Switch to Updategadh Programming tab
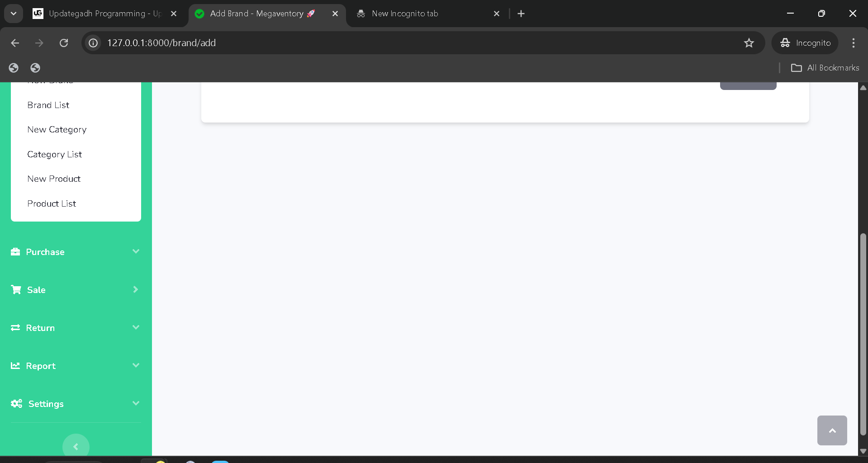 click(x=104, y=14)
